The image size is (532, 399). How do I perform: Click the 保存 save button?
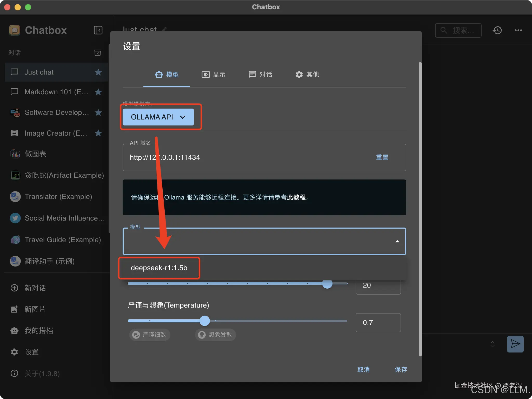pos(401,369)
